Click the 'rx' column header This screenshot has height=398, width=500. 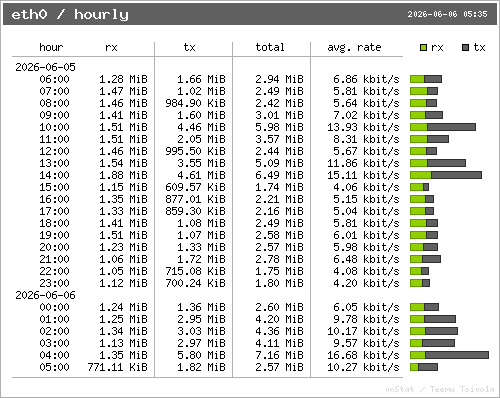click(x=111, y=48)
